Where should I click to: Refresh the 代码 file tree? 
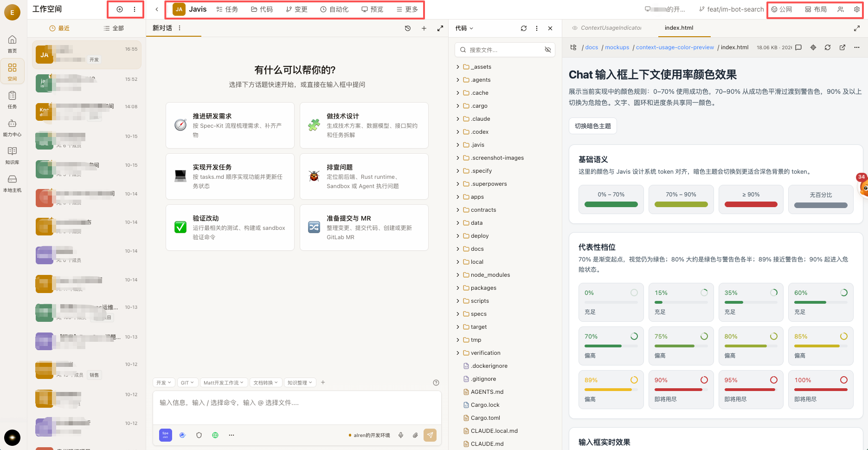coord(524,28)
